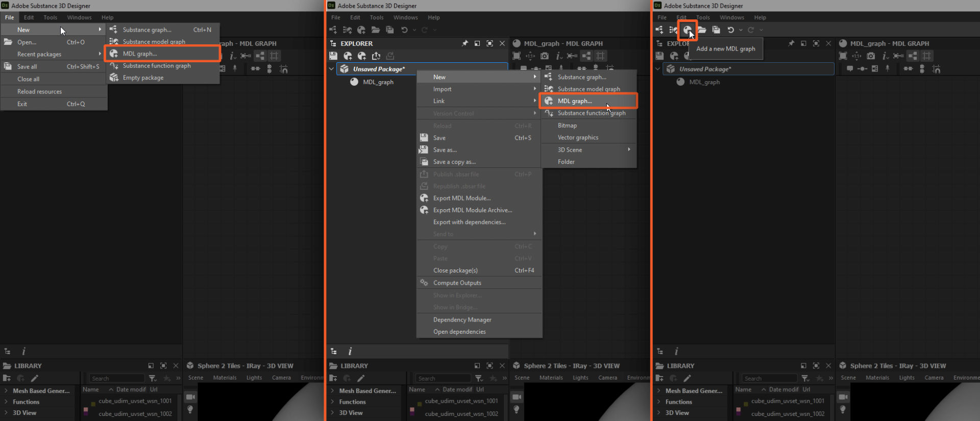The height and width of the screenshot is (421, 980).
Task: Click publish export icon, middle Explorer toolbar
Action: click(x=376, y=56)
